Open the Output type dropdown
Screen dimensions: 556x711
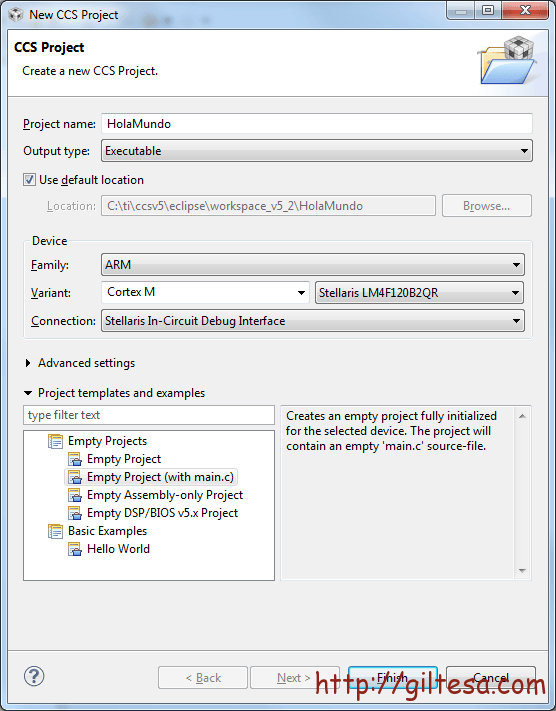[317, 151]
